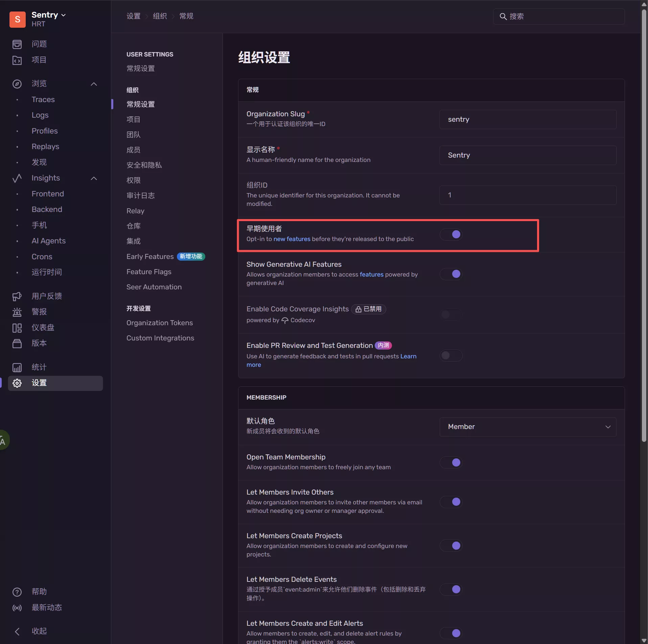The height and width of the screenshot is (644, 648).
Task: Toggle the 早期使用者 early adopter switch
Action: click(451, 234)
